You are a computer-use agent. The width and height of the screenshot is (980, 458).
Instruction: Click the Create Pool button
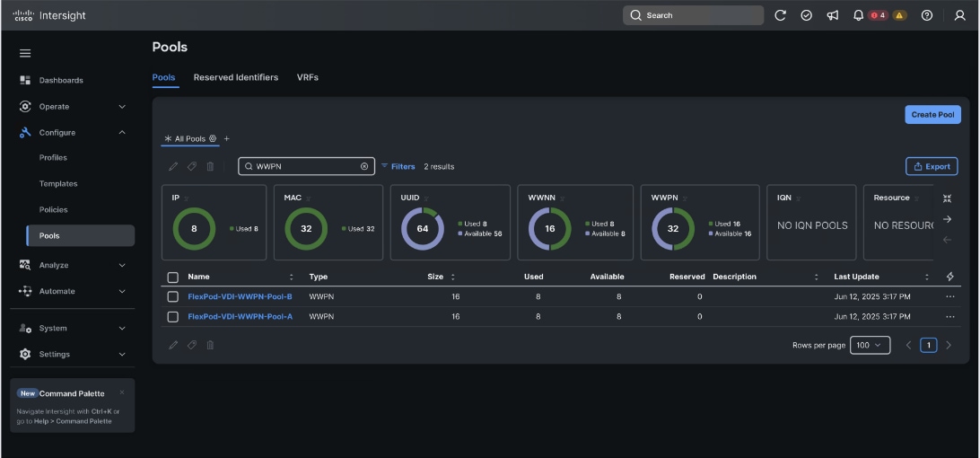[932, 115]
